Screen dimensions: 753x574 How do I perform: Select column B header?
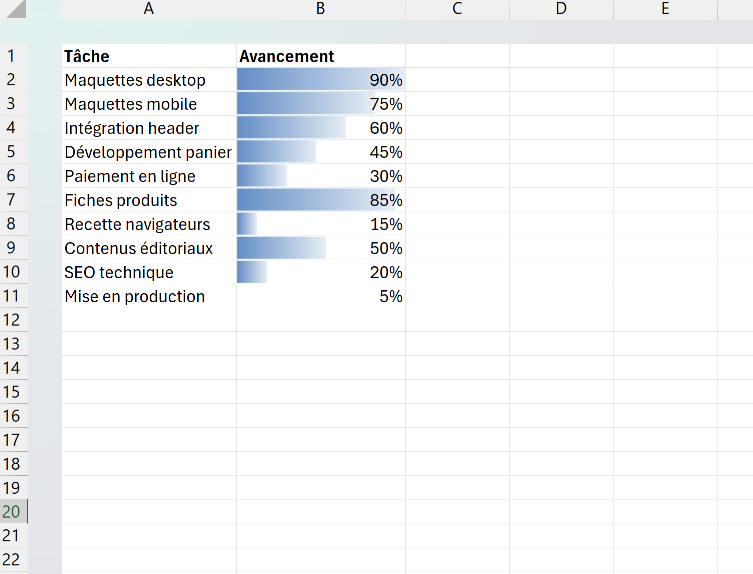[321, 9]
